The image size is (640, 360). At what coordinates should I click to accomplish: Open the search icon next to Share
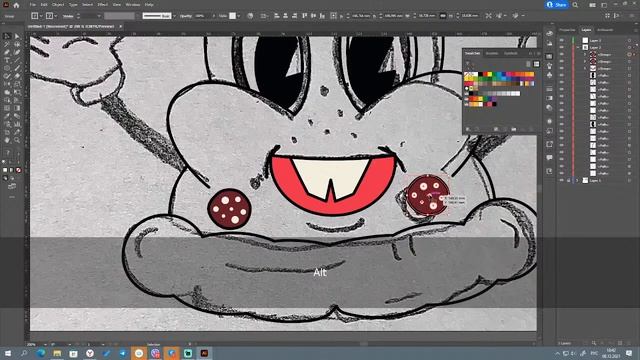pyautogui.click(x=575, y=5)
